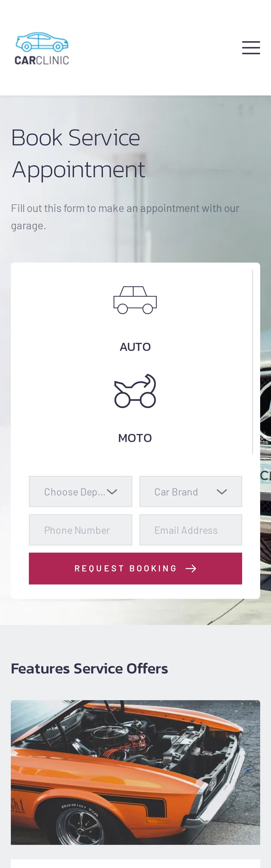271x868 pixels.
Task: Click the chevron in Choose Department field
Action: click(x=112, y=492)
